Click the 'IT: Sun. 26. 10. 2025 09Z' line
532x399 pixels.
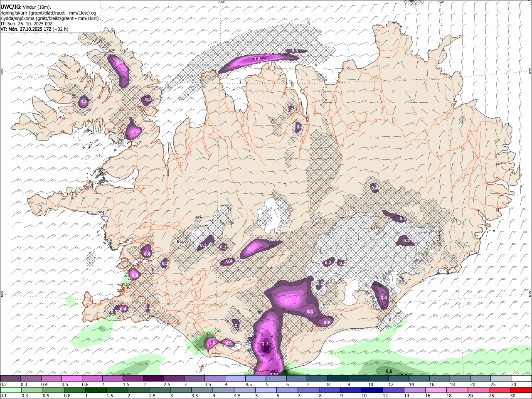(x=27, y=24)
